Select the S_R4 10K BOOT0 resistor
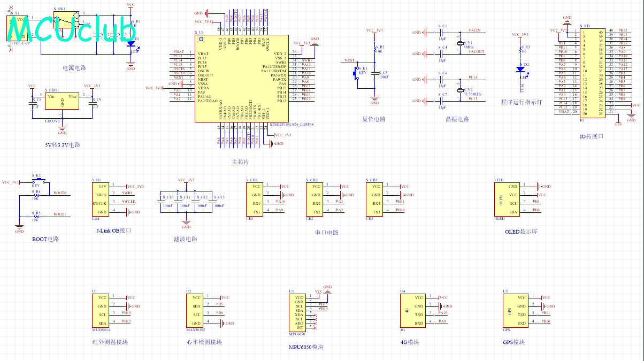This screenshot has height=361, width=644. (36, 195)
